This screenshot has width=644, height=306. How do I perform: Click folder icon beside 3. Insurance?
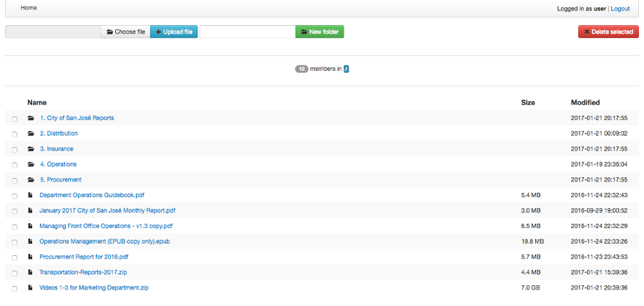tap(31, 149)
